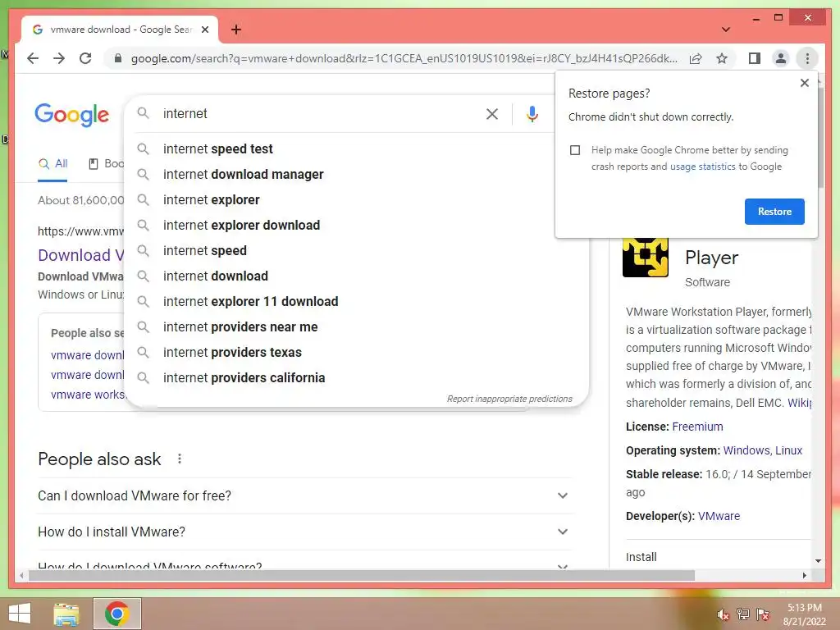Click the vertical page scrollbar thumb
Image resolution: width=840 pixels, height=630 pixels.
tap(820, 139)
